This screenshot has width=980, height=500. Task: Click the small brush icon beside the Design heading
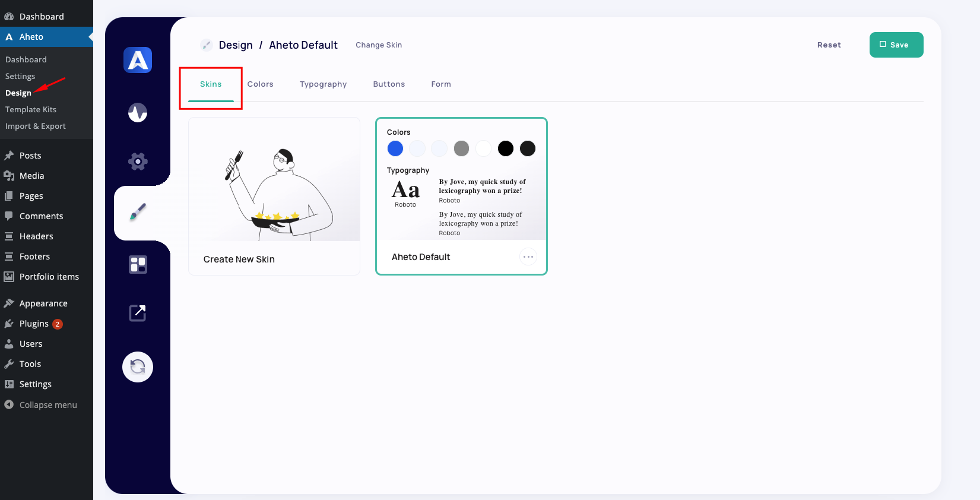click(x=206, y=45)
